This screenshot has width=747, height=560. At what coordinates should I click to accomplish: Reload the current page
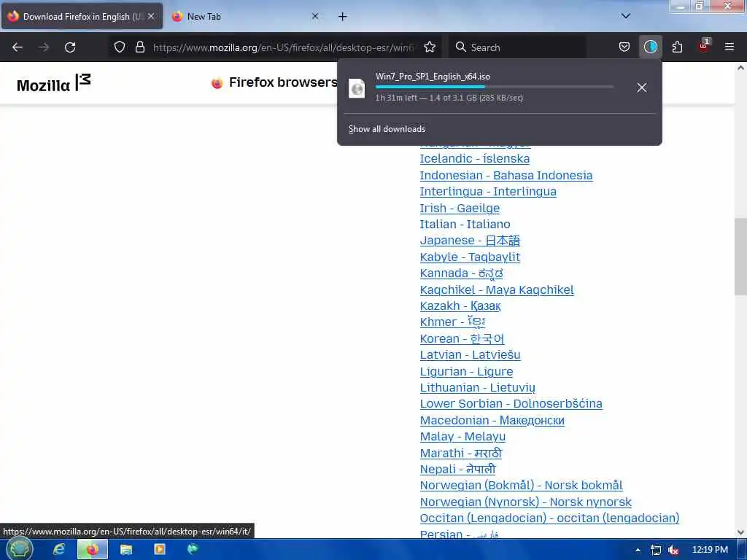coord(70,47)
